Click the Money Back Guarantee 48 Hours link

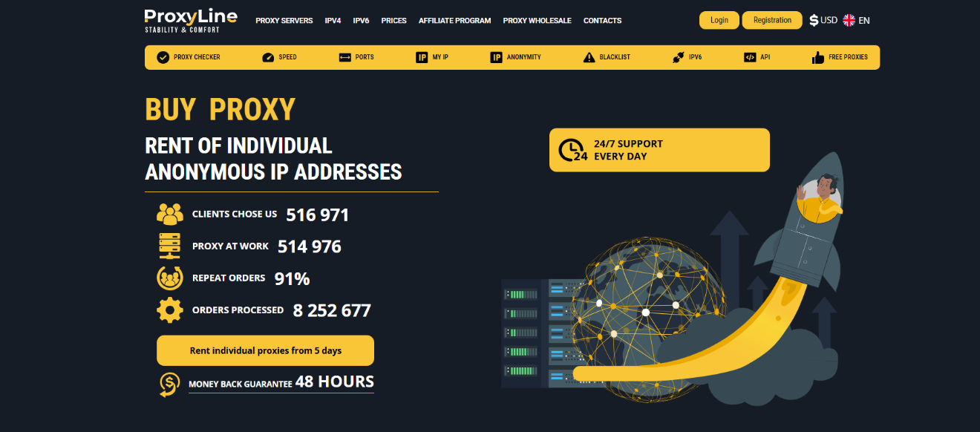click(281, 382)
